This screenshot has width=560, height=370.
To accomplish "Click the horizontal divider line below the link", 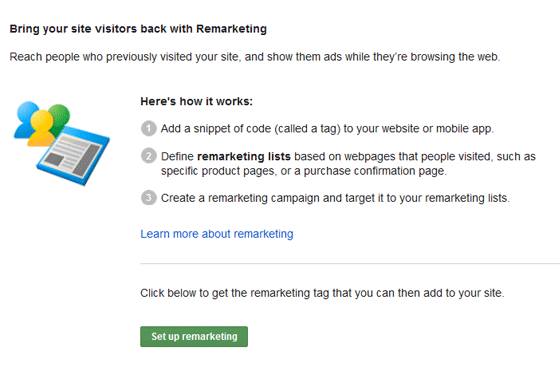I will click(x=350, y=264).
